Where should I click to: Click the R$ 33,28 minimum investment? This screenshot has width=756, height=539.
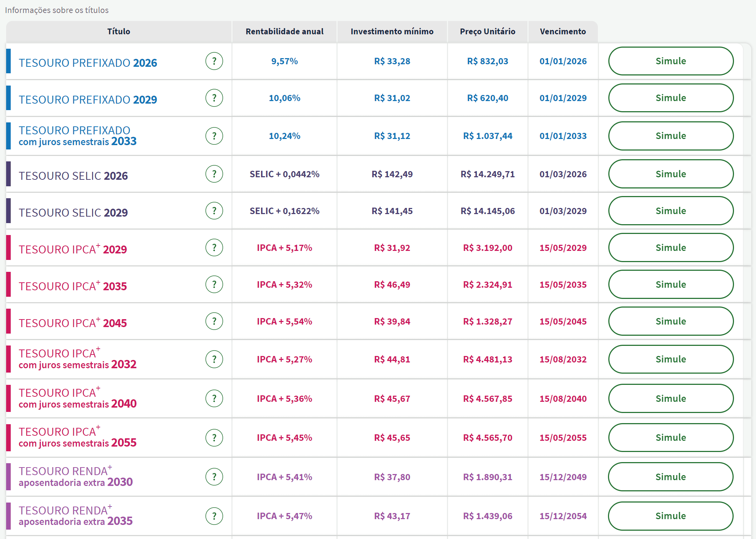point(392,61)
